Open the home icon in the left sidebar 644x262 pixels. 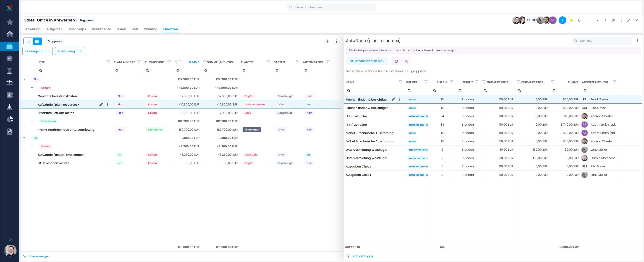[x=10, y=34]
